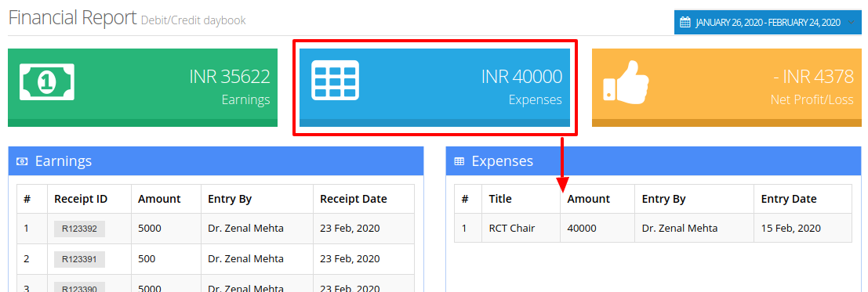Viewport: 868px width, 292px height.
Task: Click the money bill icon on Earnings card
Action: pos(47,81)
